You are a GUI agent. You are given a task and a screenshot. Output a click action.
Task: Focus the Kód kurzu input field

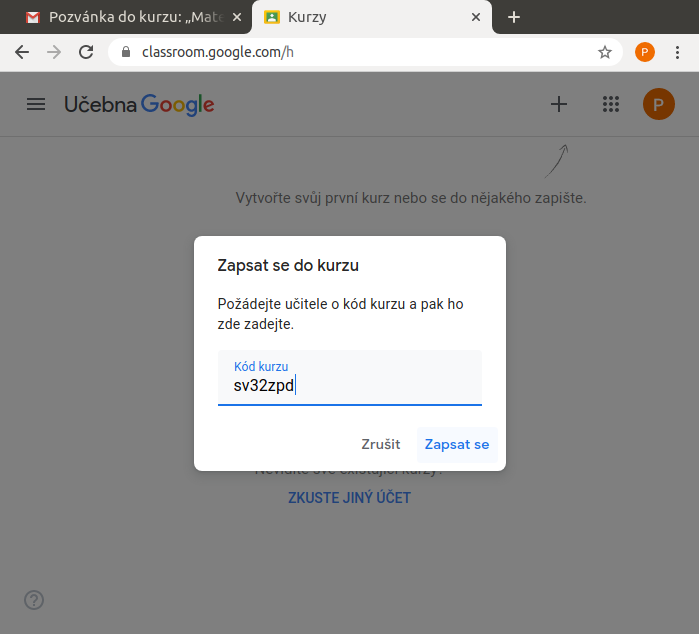coord(349,385)
